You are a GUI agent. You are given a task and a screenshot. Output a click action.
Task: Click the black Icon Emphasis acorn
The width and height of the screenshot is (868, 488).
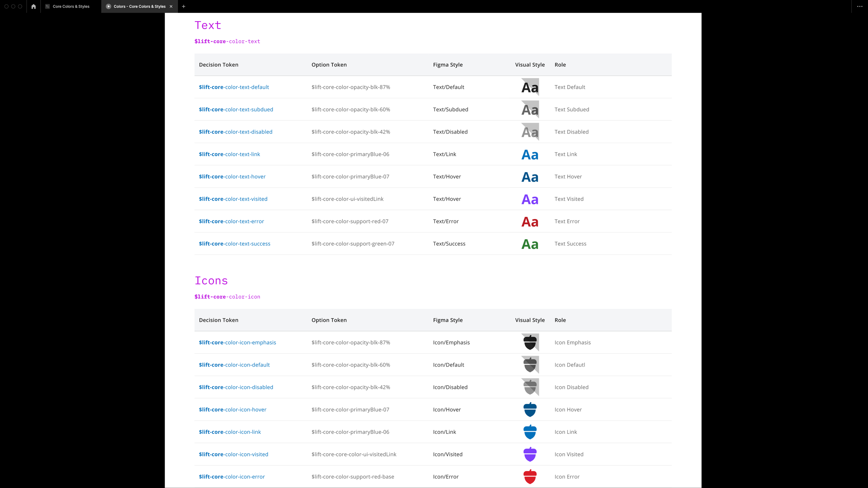[x=530, y=342]
